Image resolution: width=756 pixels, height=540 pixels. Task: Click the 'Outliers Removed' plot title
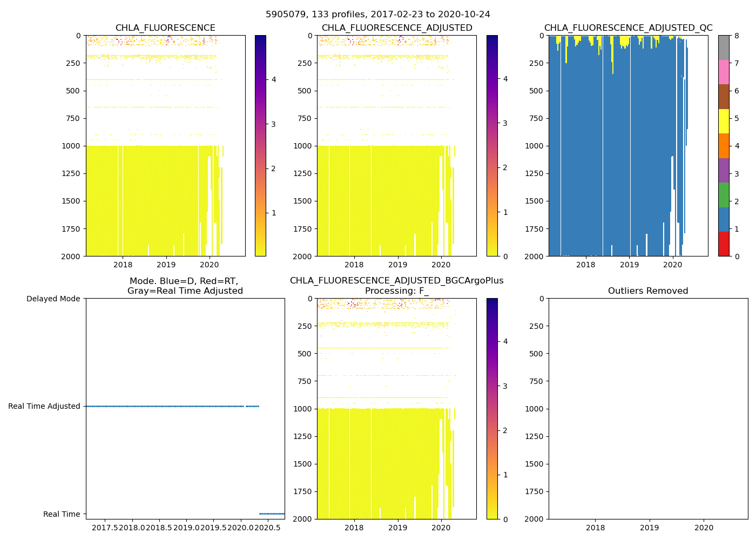coord(648,291)
